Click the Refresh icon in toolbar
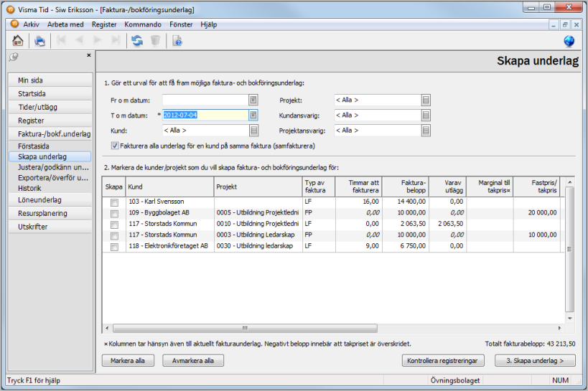Image resolution: width=588 pixels, height=391 pixels. (x=137, y=40)
